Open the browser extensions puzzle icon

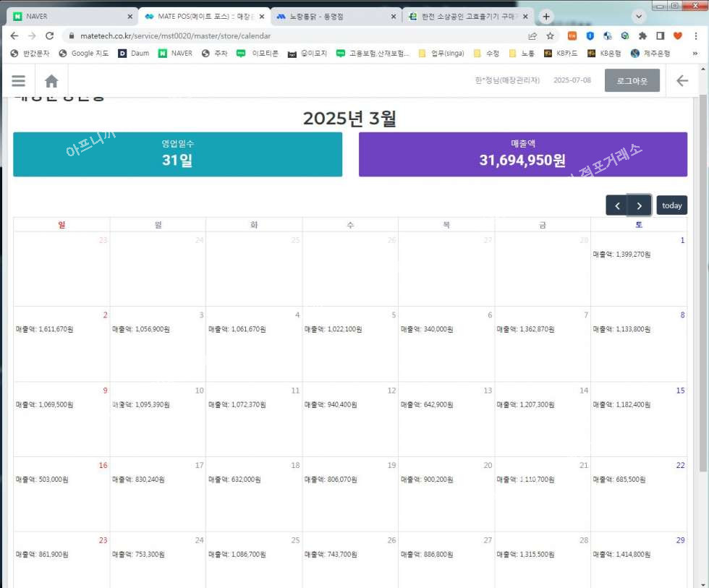pyautogui.click(x=642, y=35)
